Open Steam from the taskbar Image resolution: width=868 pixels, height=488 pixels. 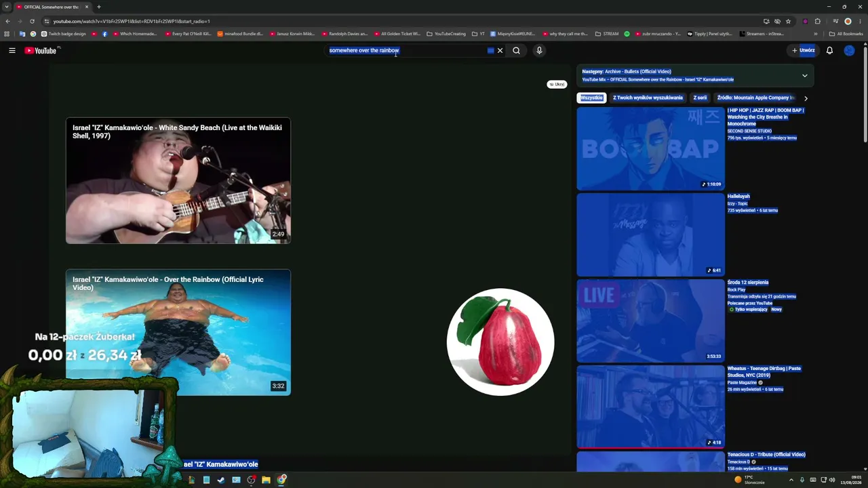(221, 480)
